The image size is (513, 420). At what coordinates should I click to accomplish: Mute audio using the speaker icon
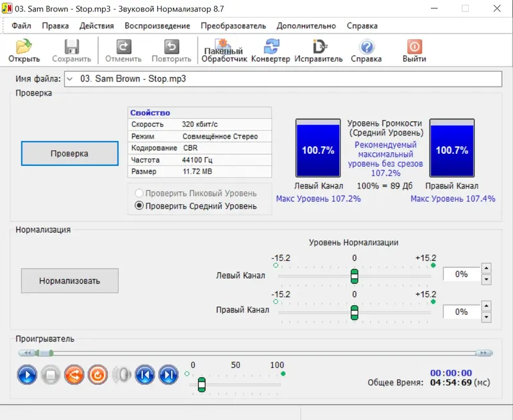pos(122,375)
